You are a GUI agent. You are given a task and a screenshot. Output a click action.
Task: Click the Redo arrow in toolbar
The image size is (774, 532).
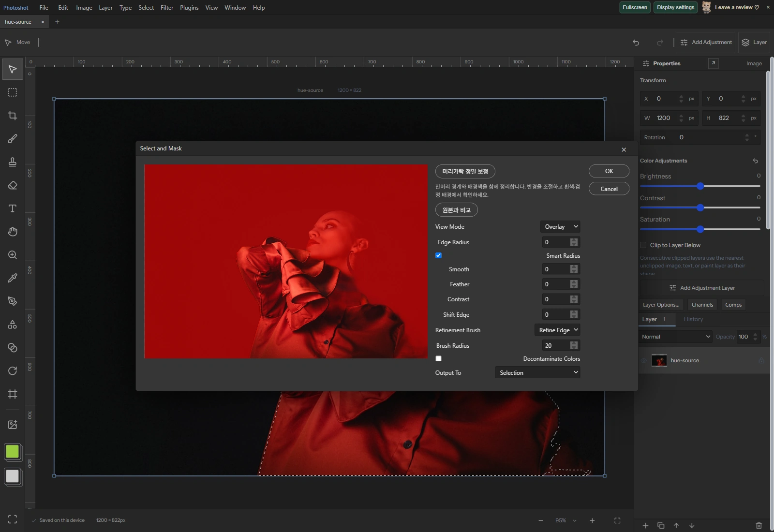660,43
